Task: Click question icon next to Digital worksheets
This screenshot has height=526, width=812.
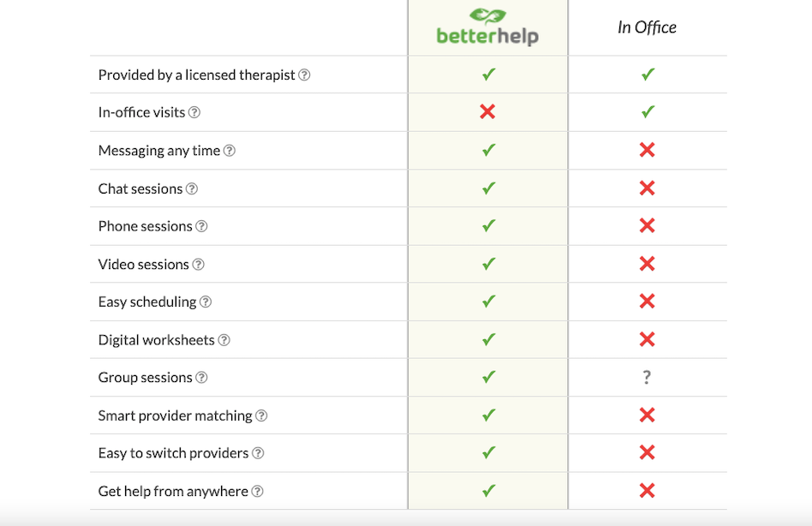Action: click(x=224, y=340)
